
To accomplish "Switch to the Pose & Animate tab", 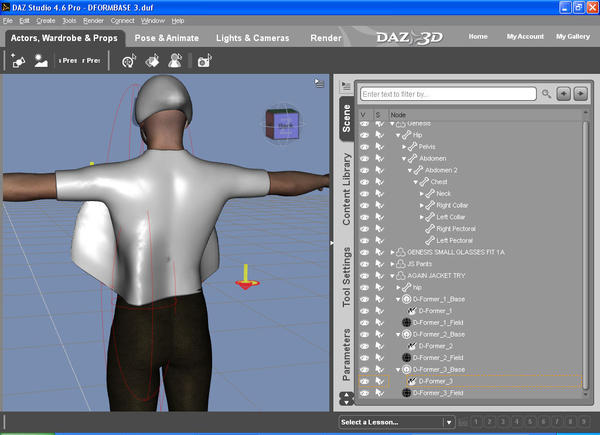I will [x=167, y=38].
